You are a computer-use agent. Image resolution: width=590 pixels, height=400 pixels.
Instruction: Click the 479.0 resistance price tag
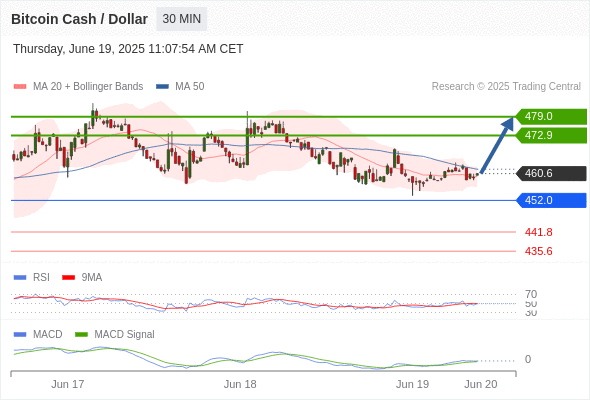click(x=551, y=116)
